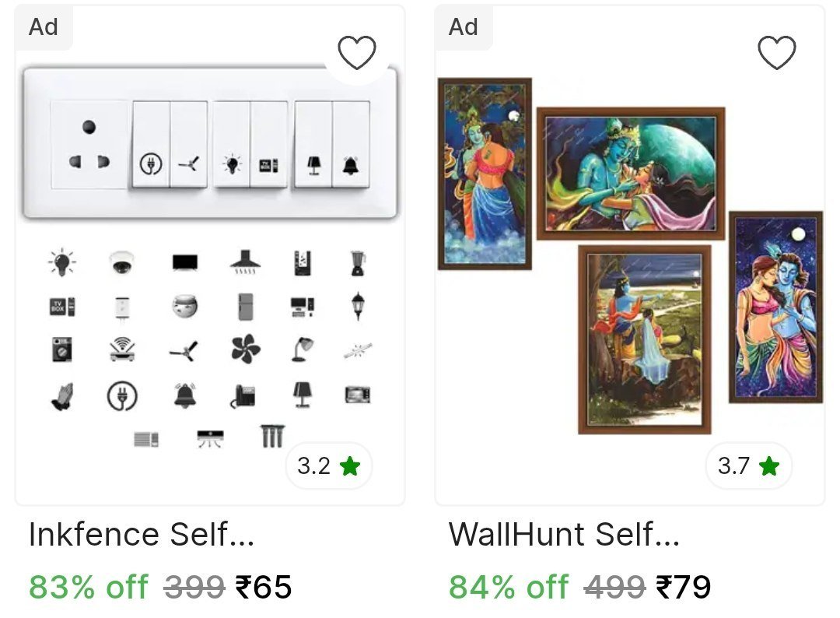Click the Ad label on WallHunt card

click(464, 26)
